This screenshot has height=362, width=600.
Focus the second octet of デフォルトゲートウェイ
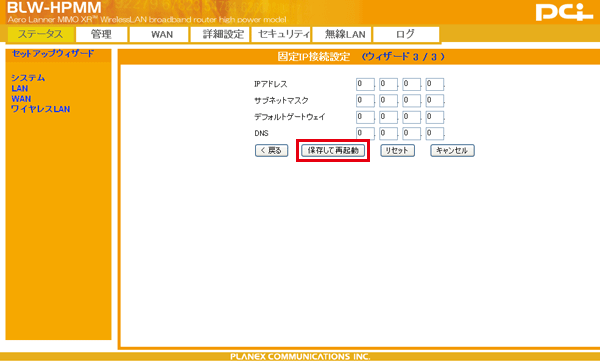388,117
